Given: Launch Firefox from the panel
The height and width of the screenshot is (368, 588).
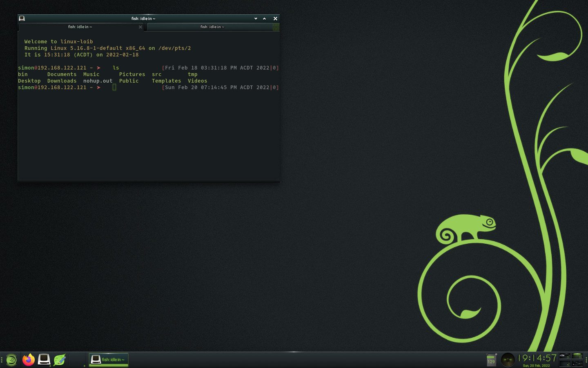Looking at the screenshot, I should click(29, 360).
